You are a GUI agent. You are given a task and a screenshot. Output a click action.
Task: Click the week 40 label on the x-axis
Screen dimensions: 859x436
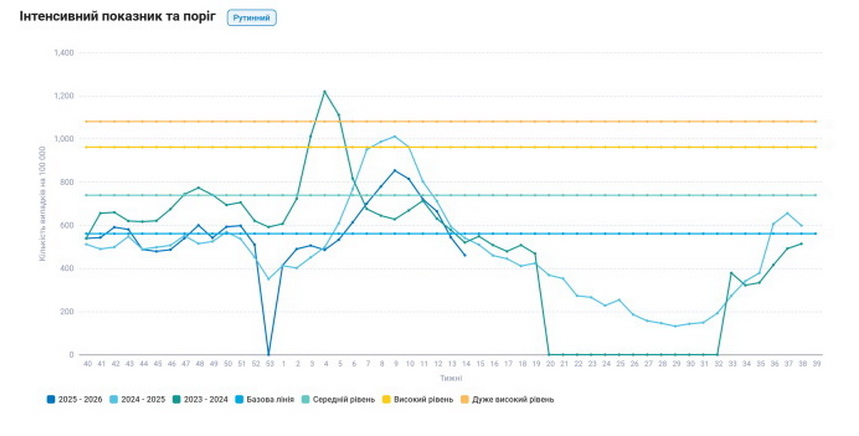(x=87, y=364)
